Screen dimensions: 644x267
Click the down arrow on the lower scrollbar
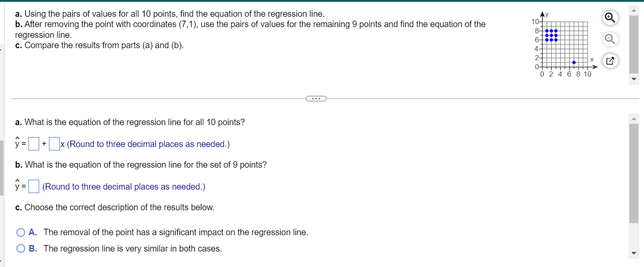click(x=634, y=253)
